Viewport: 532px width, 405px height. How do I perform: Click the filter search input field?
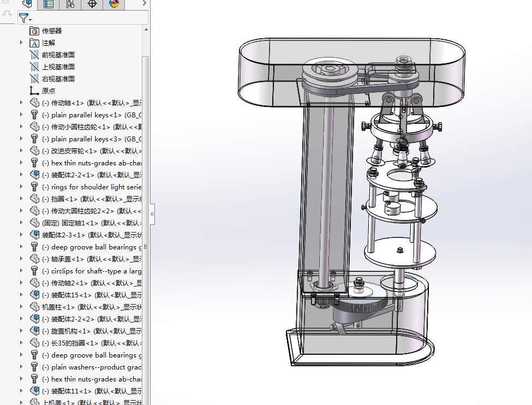[x=90, y=17]
